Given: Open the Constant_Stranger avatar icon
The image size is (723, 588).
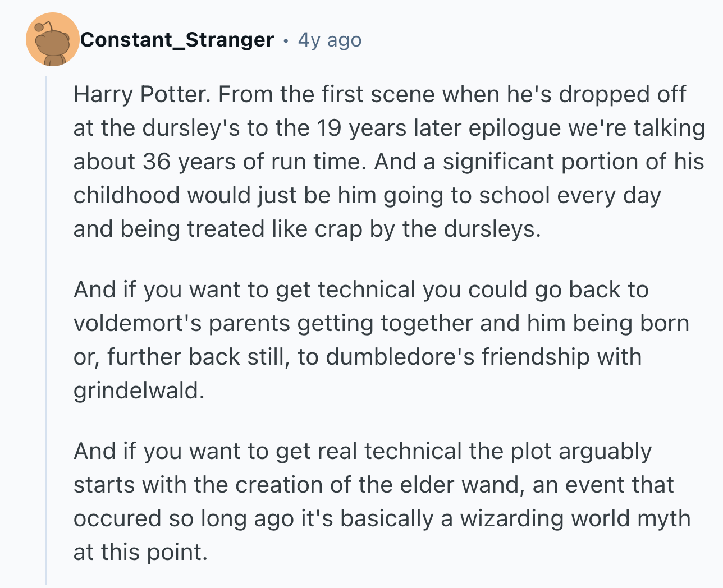Looking at the screenshot, I should 52,39.
